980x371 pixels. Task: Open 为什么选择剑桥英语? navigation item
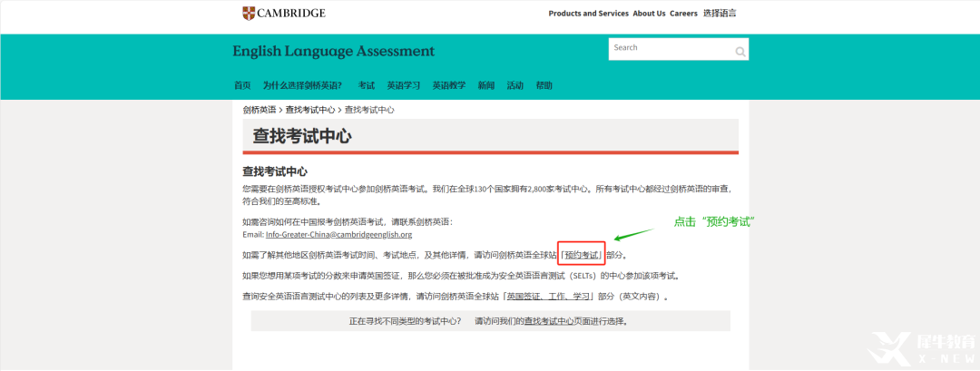point(302,85)
